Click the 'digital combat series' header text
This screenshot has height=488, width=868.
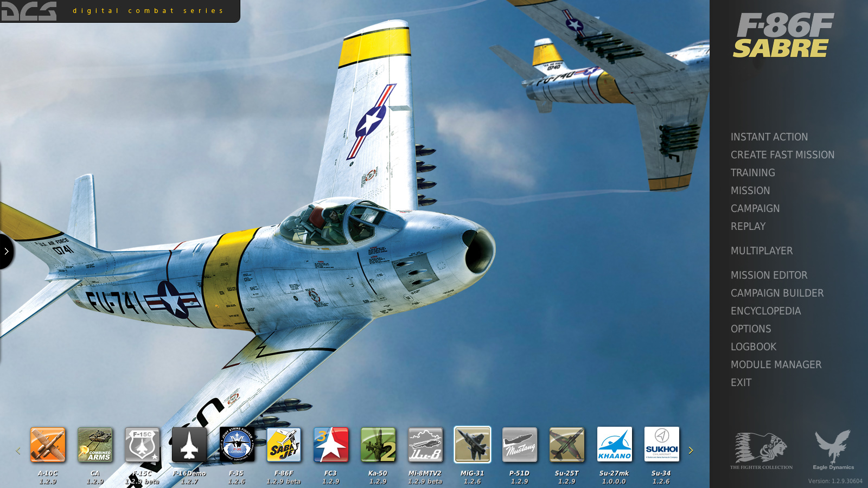(148, 11)
